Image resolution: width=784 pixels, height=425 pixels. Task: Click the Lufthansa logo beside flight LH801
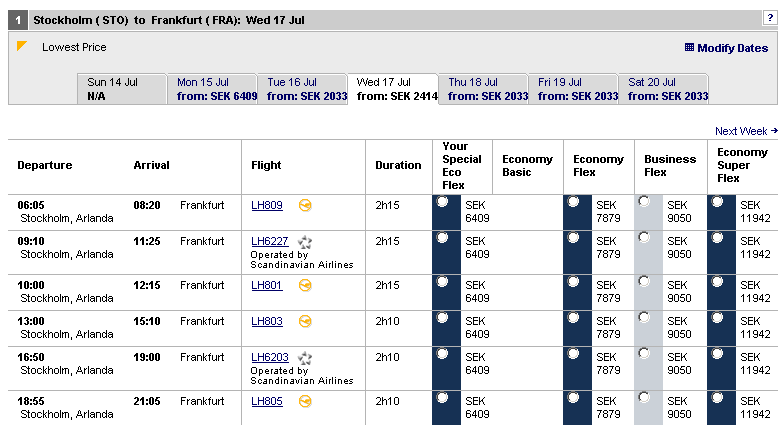tap(305, 285)
